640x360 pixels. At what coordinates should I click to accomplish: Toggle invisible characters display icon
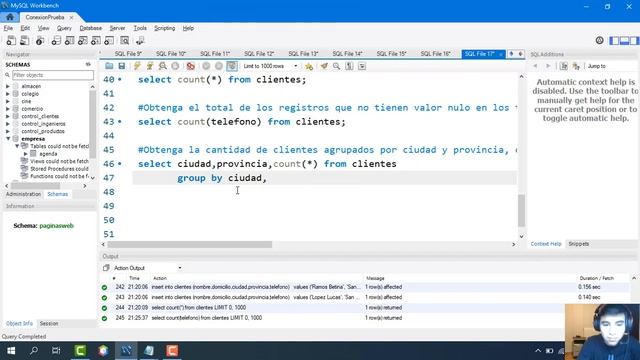point(349,66)
